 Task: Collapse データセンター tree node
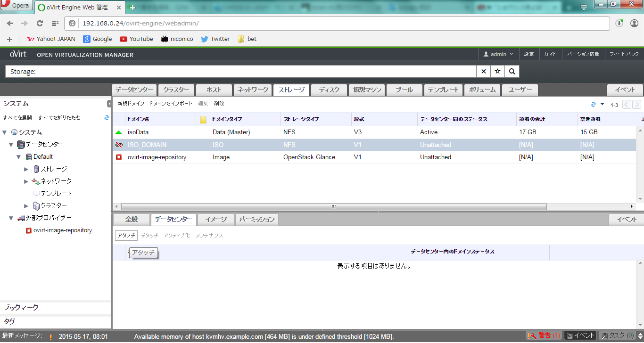tap(11, 145)
